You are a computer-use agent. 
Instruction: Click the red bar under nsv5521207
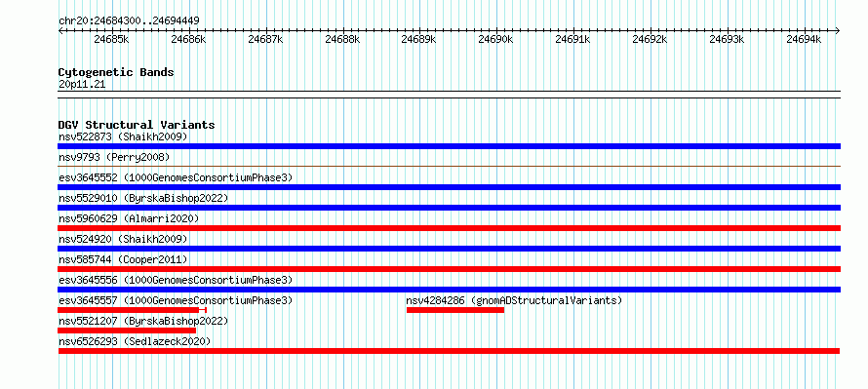pos(127,331)
